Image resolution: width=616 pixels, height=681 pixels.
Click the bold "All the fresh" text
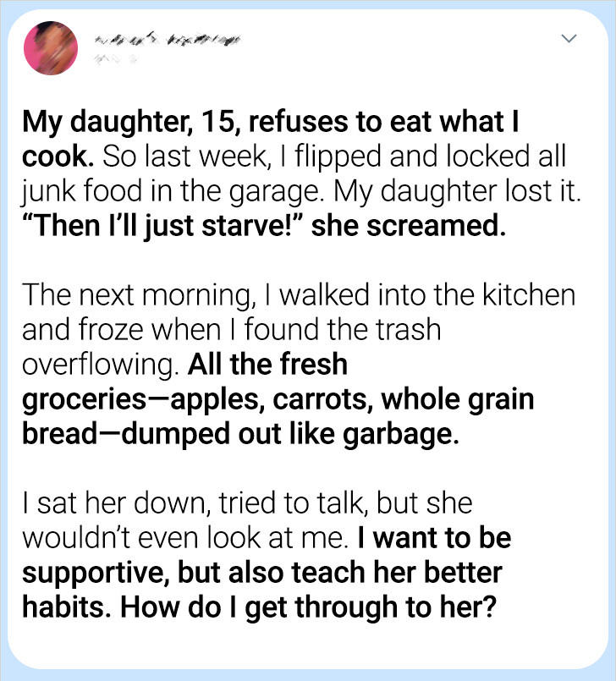point(267,364)
